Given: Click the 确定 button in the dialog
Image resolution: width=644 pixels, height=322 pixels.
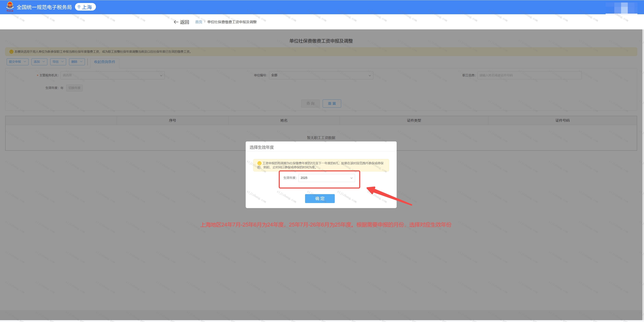Looking at the screenshot, I should pyautogui.click(x=320, y=199).
